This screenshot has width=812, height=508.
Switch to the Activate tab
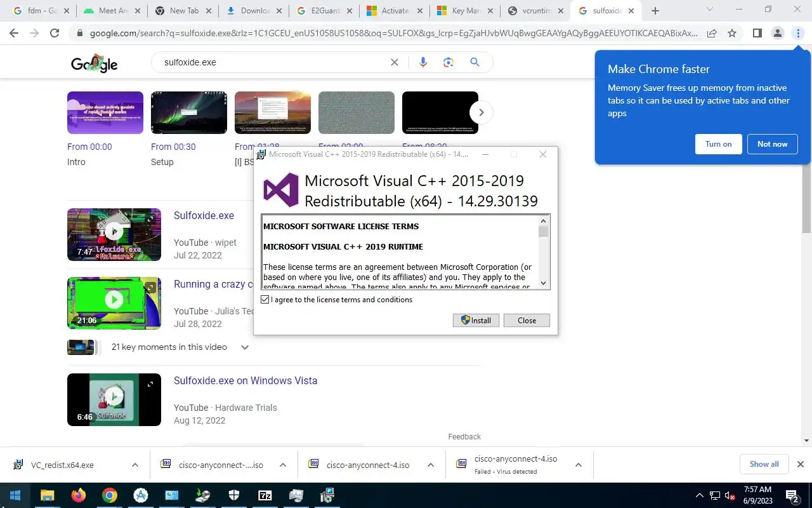click(395, 11)
